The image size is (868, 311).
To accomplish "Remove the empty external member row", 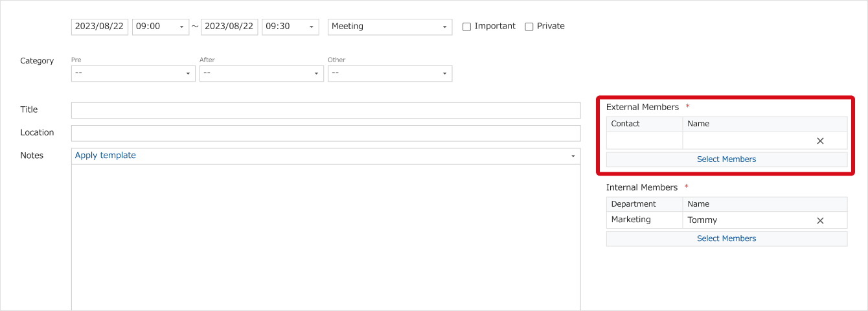I will click(820, 141).
